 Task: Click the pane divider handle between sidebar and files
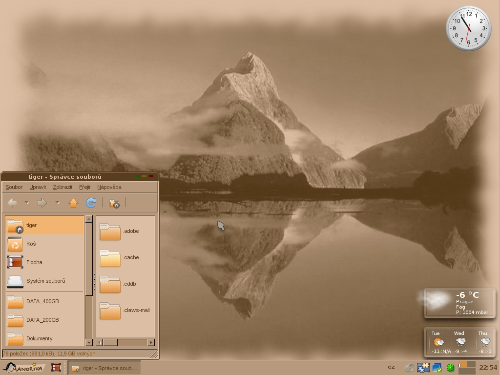pos(94,281)
